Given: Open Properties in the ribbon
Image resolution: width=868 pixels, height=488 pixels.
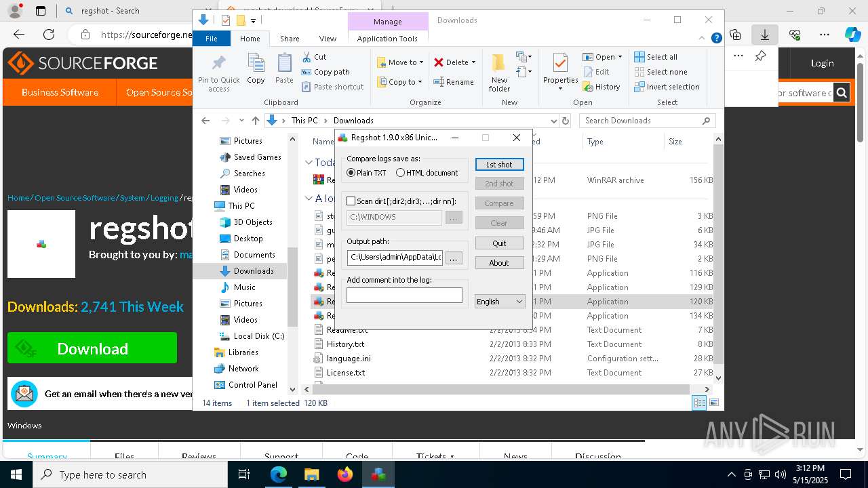Looking at the screenshot, I should [x=560, y=71].
